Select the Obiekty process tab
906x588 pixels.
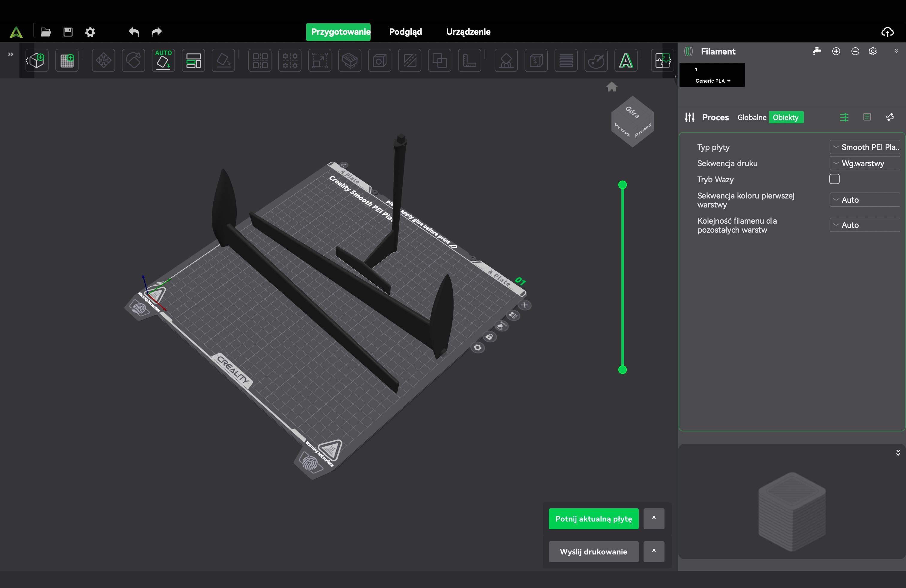pyautogui.click(x=786, y=117)
